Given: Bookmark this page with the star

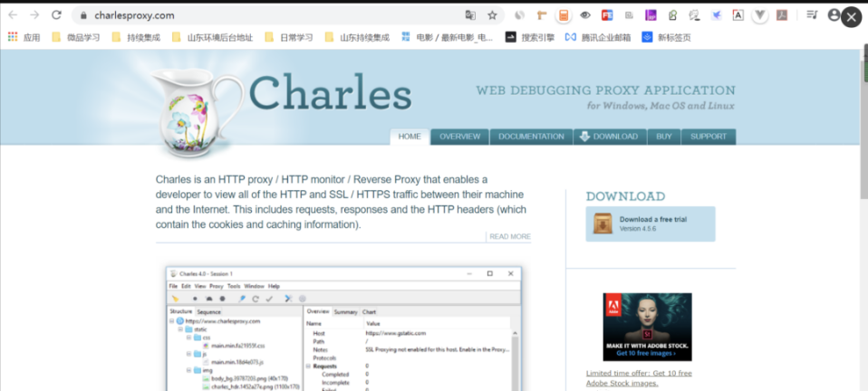Looking at the screenshot, I should (x=492, y=15).
